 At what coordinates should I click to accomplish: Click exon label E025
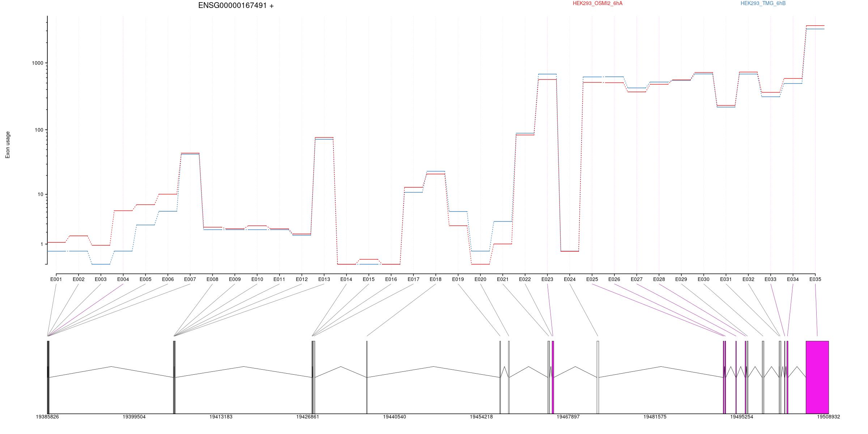[x=592, y=279]
